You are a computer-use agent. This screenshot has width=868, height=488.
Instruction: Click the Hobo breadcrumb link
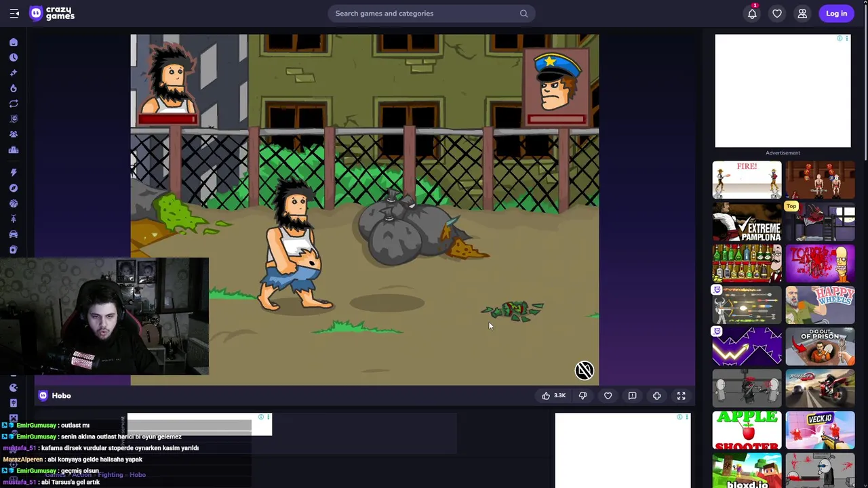point(138,475)
